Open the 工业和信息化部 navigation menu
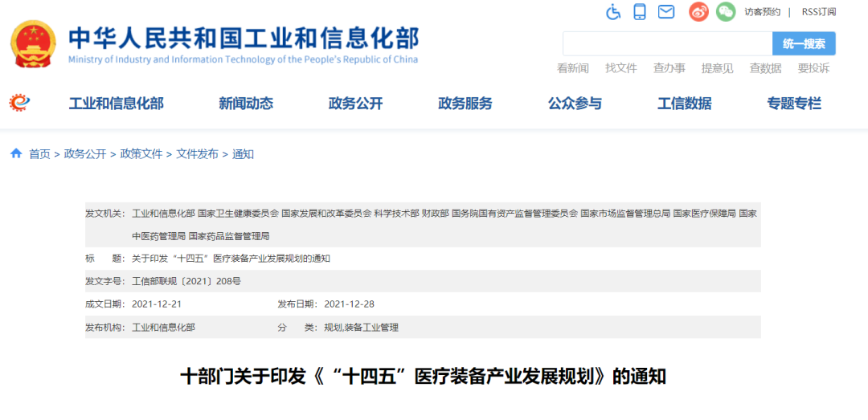This screenshot has width=868, height=420. (116, 104)
